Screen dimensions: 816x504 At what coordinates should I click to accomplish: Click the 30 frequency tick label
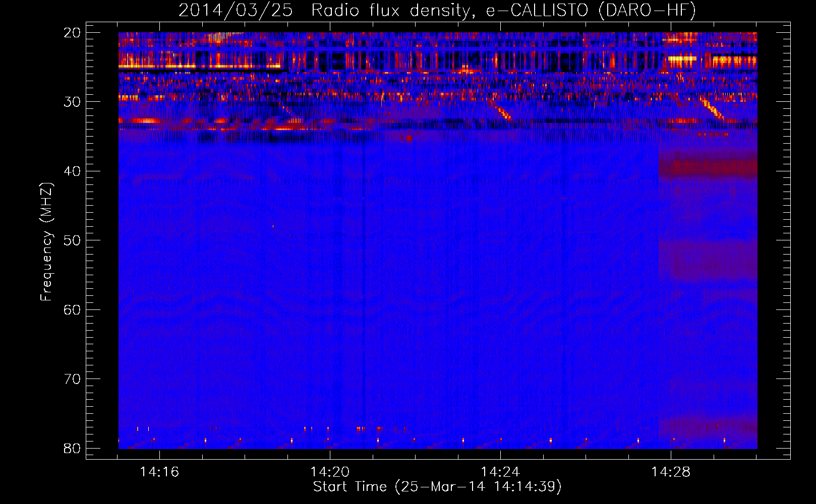pyautogui.click(x=73, y=102)
